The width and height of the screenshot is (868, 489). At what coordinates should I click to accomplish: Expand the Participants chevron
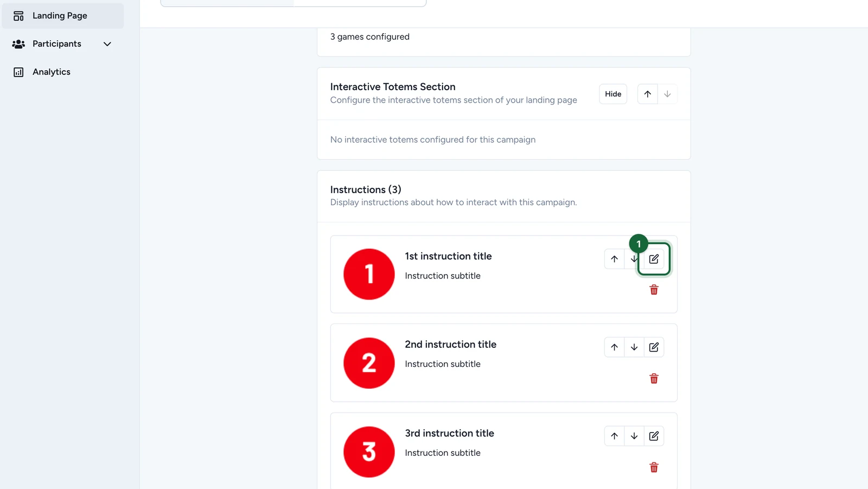point(107,44)
